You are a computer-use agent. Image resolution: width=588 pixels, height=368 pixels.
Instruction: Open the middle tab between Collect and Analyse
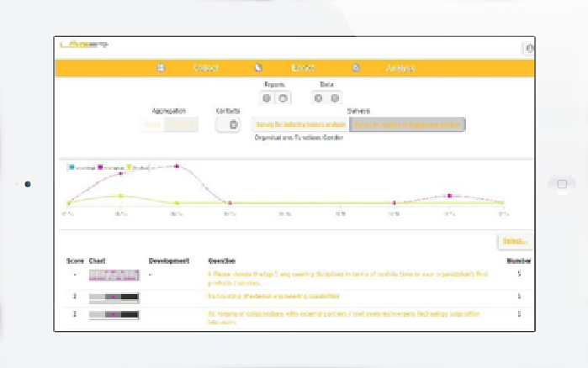click(x=304, y=68)
